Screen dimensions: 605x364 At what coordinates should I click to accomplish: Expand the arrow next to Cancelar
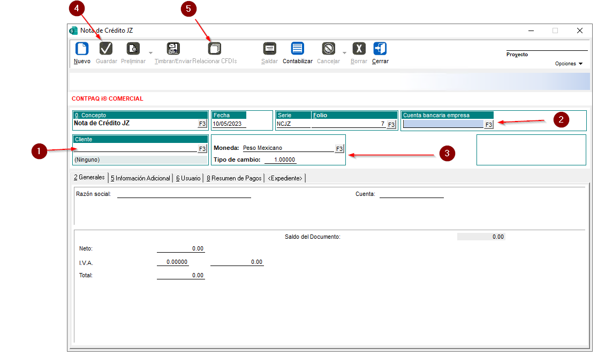345,53
